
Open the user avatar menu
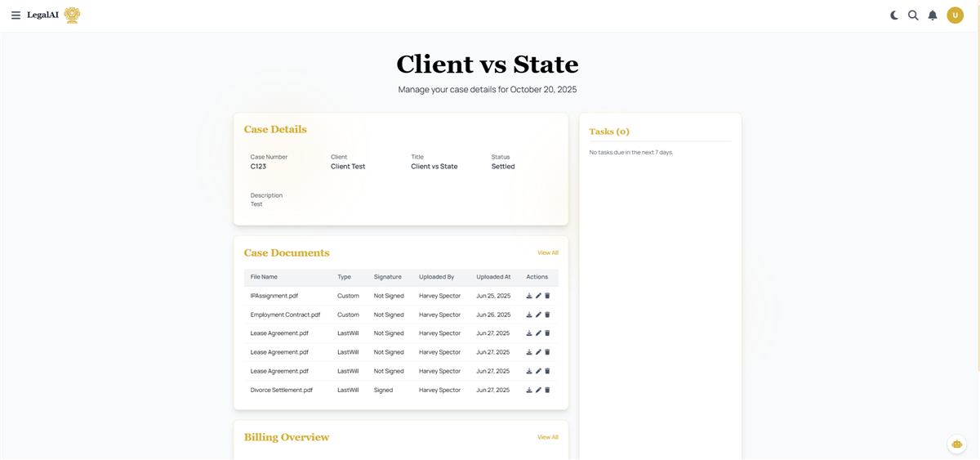(955, 15)
